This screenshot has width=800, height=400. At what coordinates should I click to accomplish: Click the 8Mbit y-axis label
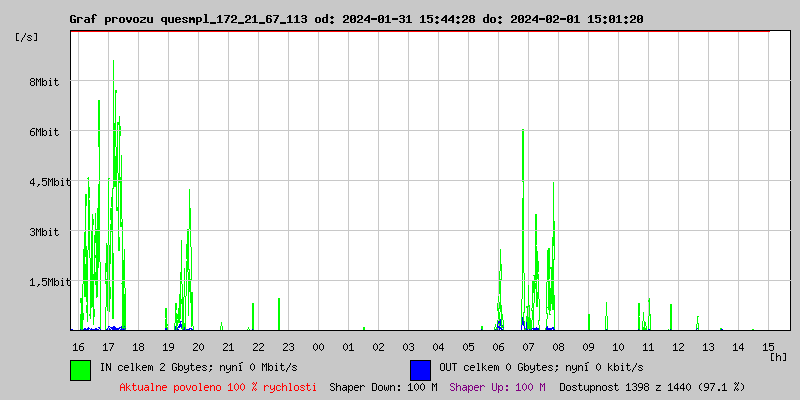[x=43, y=82]
